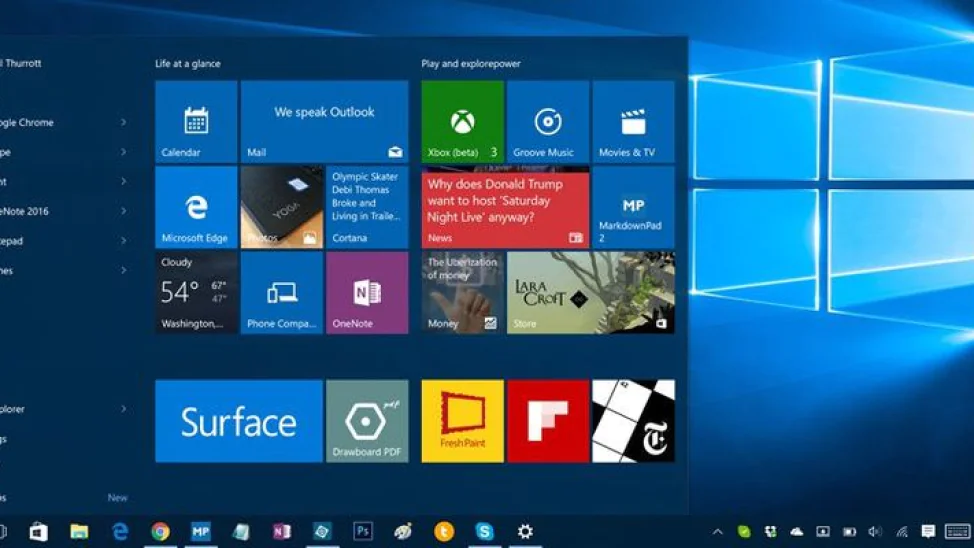The height and width of the screenshot is (548, 974).
Task: Launch Xbox (beta) tile
Action: point(462,122)
